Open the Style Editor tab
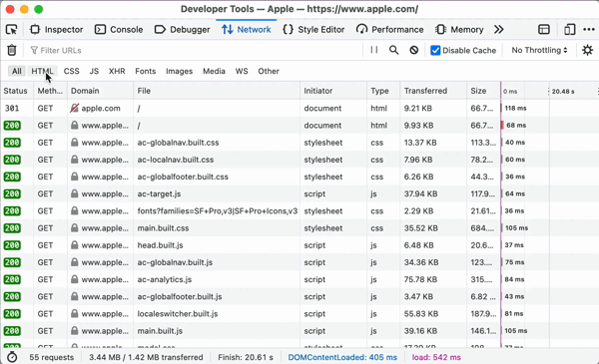Screen dimensions: 599x364 313,29
